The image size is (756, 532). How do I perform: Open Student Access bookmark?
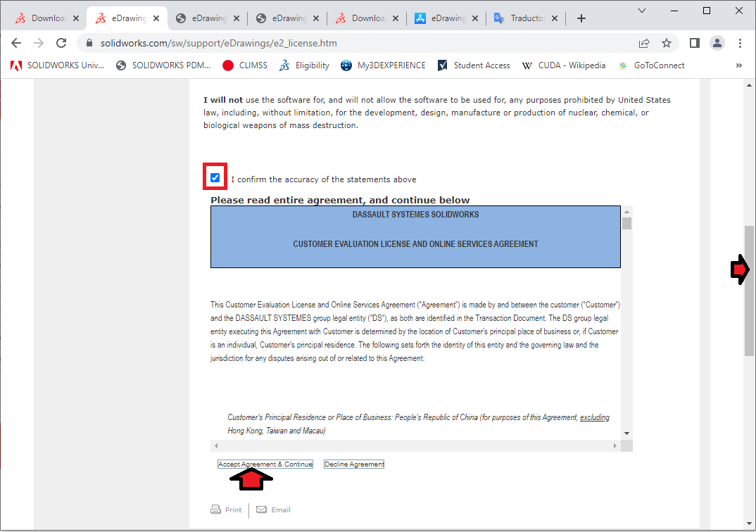point(474,65)
